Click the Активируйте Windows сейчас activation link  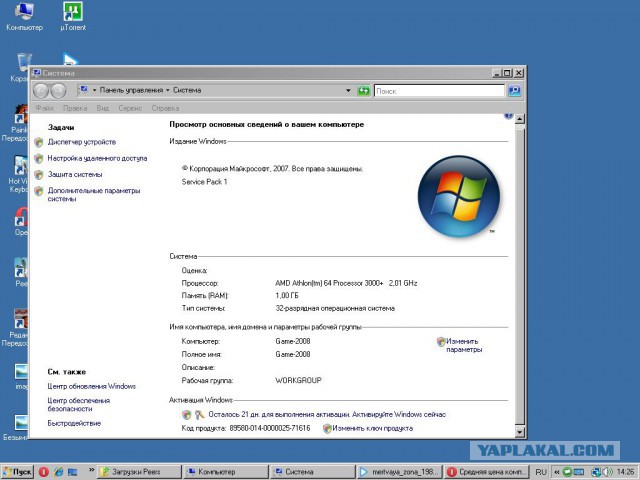(399, 415)
